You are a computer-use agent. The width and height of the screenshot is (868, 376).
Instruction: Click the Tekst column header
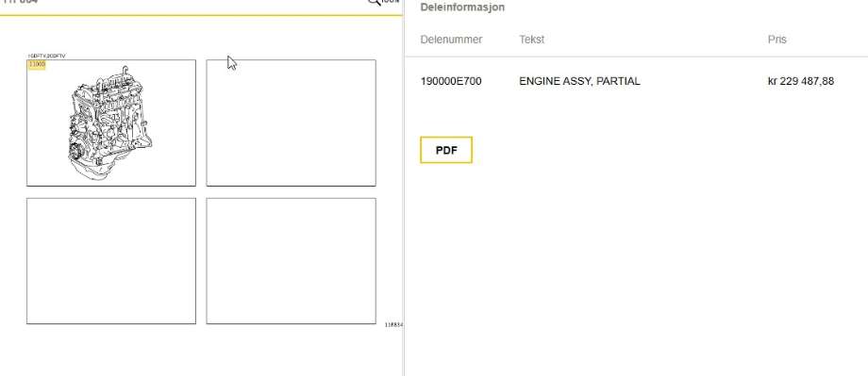[x=532, y=40]
